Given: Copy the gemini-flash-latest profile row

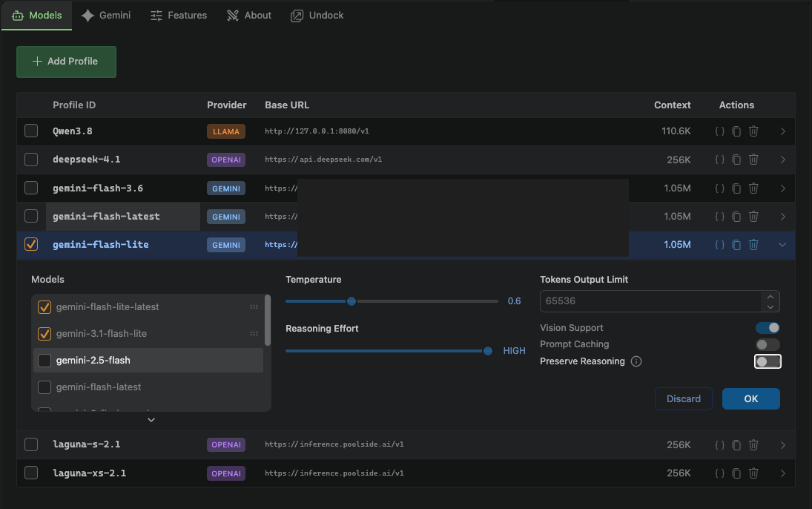Looking at the screenshot, I should click(736, 216).
